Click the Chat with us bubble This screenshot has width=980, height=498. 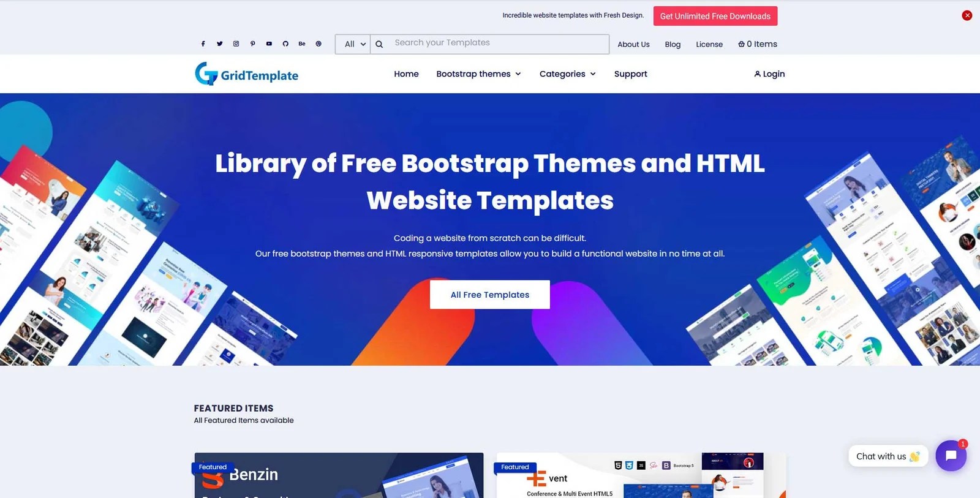(888, 456)
